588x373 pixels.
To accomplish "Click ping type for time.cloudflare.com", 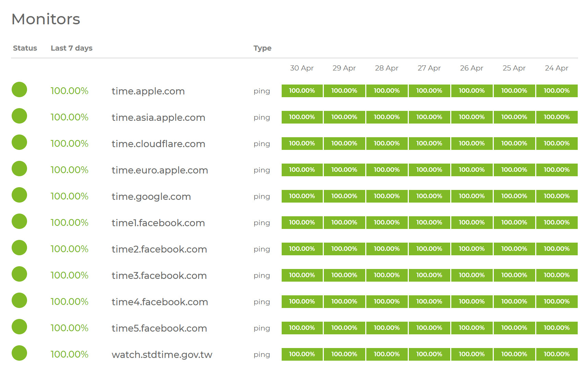I will pyautogui.click(x=262, y=144).
